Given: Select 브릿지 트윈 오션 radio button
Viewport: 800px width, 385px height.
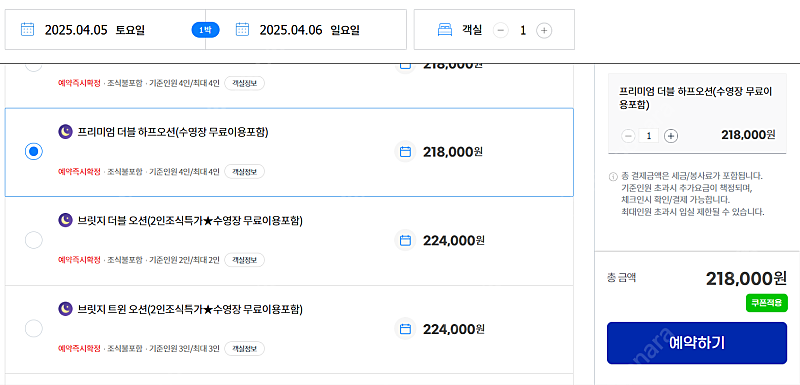Looking at the screenshot, I should click(34, 329).
